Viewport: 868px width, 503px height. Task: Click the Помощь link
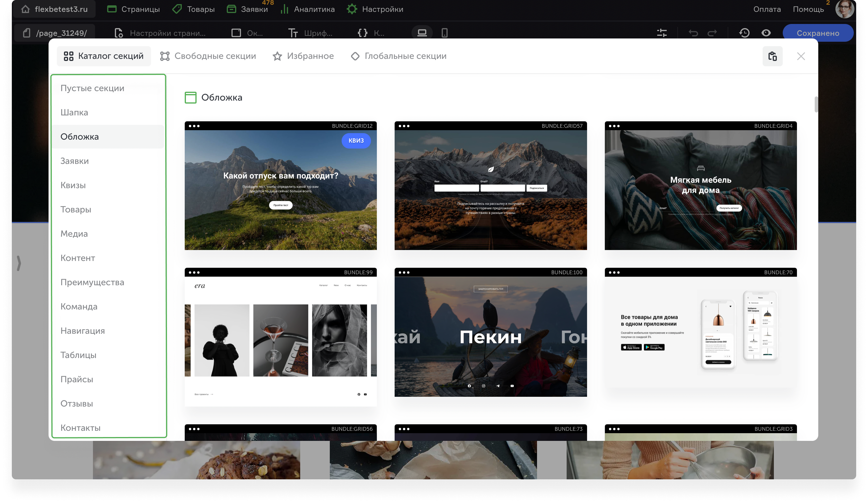click(x=808, y=9)
